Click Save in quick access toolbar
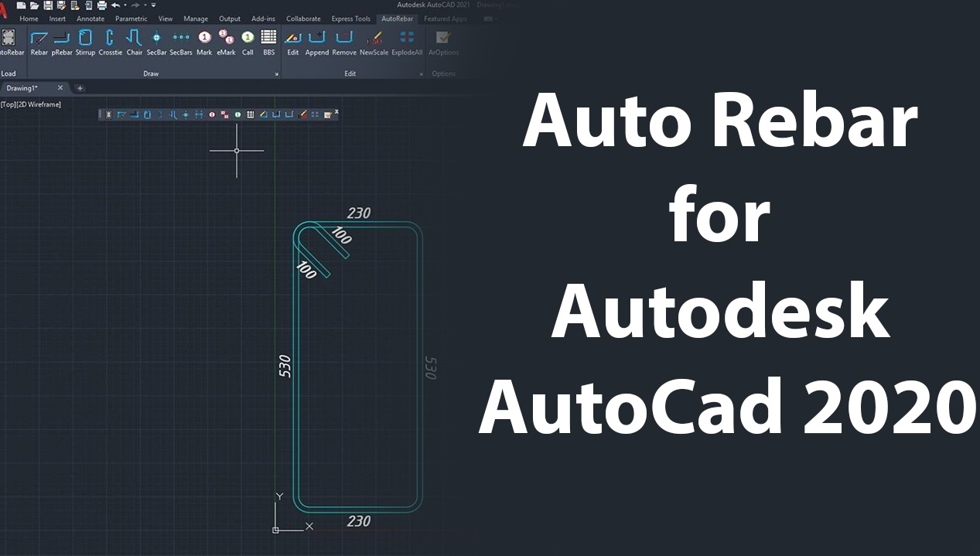 [48, 5]
